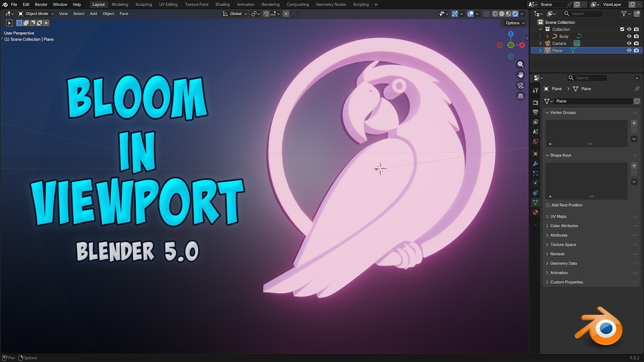
Task: Toggle proportional editing button
Action: 286,14
